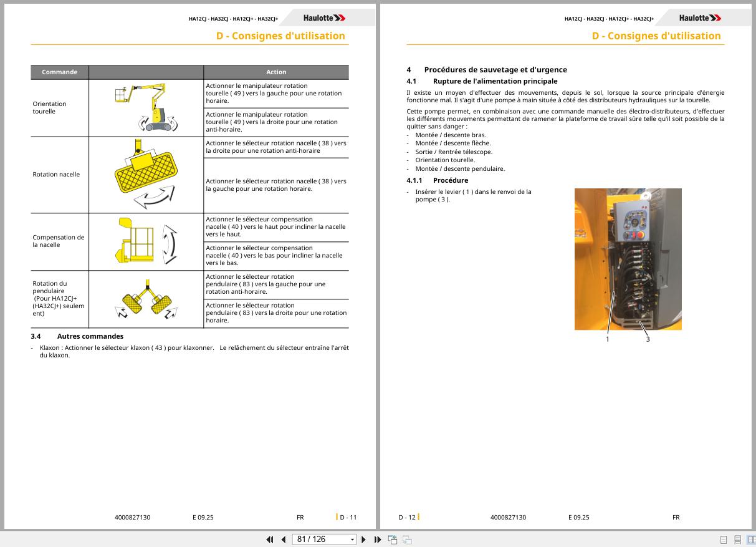
Task: Click callout label "1" under the photo
Action: coord(607,339)
